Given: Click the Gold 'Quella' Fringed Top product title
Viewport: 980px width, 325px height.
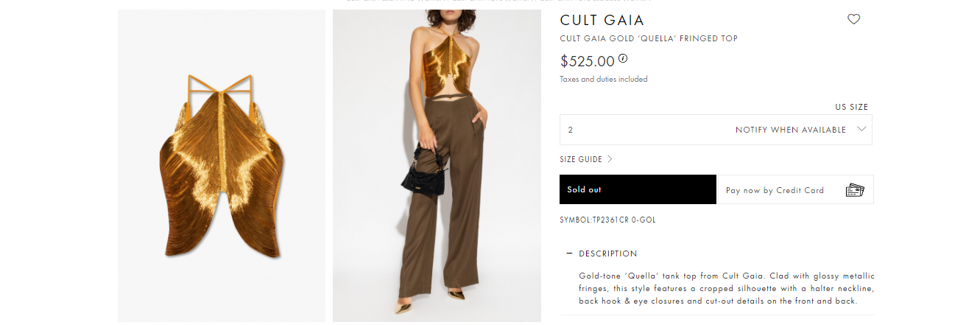Looking at the screenshot, I should coord(649,38).
